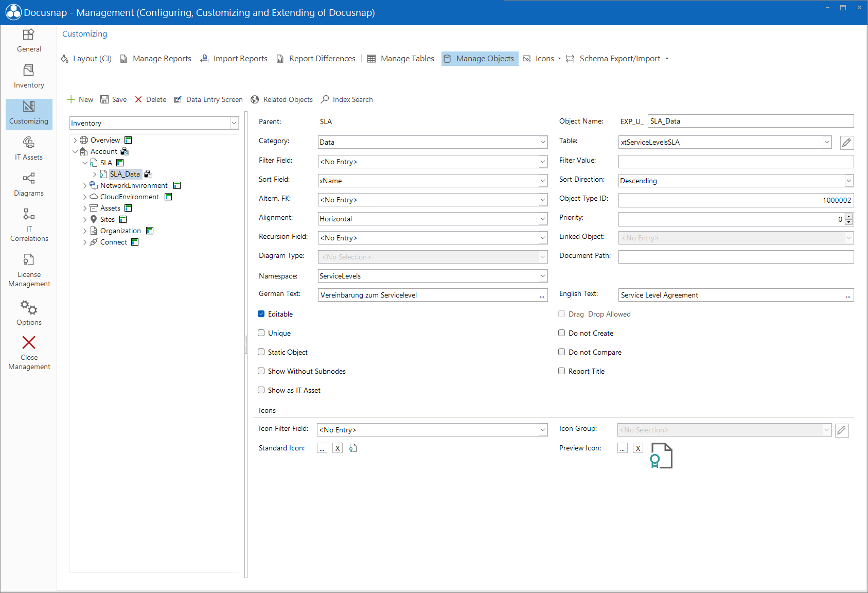Open Data Entry Screen editor

208,99
